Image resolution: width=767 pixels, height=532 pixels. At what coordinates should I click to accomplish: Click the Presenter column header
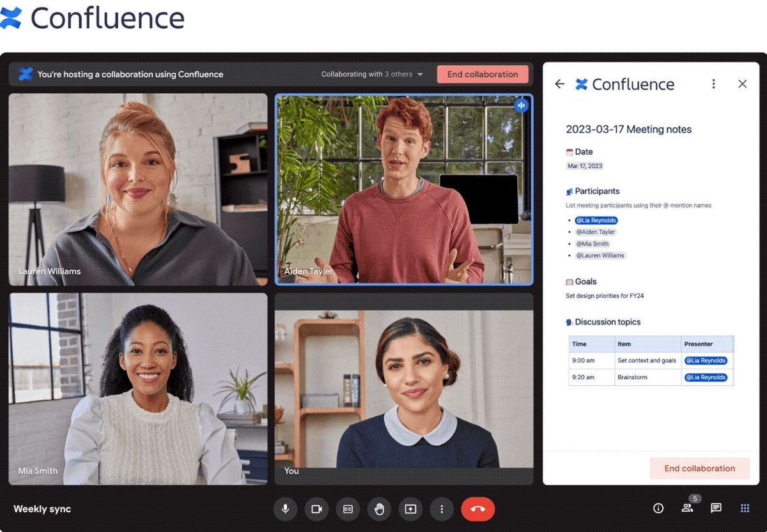pos(707,344)
